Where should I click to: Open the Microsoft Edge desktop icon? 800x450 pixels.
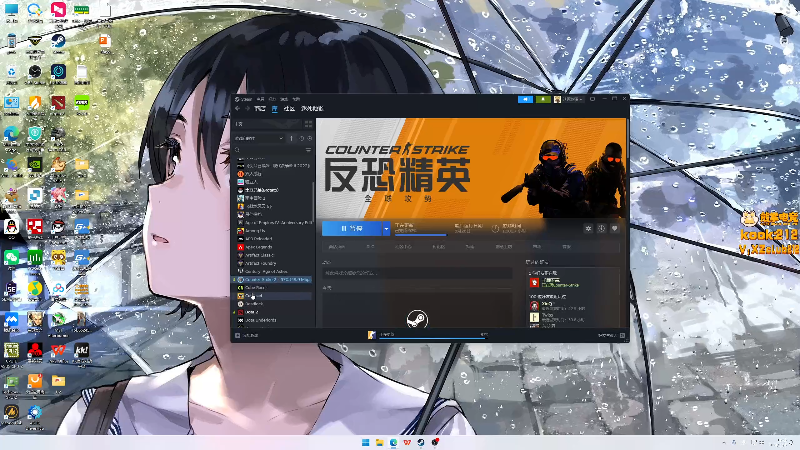(11, 135)
